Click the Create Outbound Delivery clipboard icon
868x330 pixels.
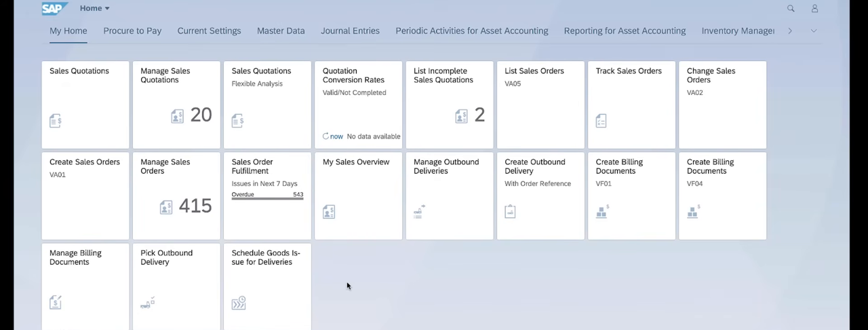[511, 211]
